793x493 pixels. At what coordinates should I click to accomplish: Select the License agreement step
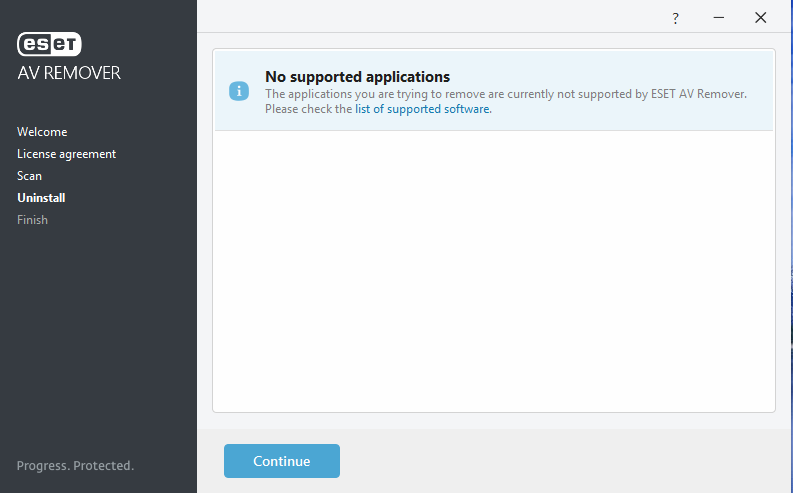tap(66, 154)
